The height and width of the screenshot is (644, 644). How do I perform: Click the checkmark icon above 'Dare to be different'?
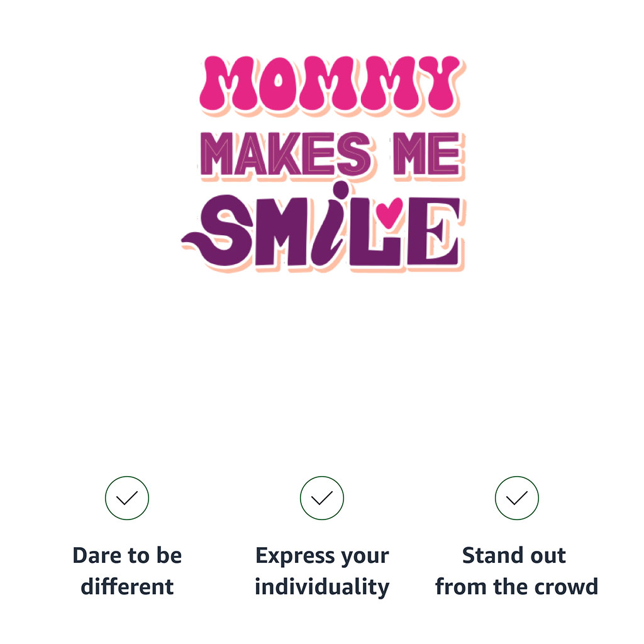coord(127,498)
